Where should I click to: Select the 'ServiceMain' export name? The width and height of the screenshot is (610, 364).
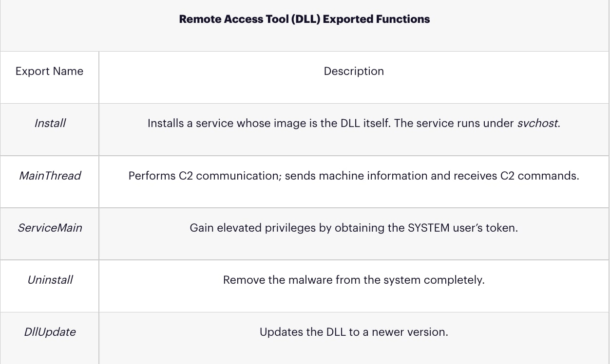click(50, 227)
